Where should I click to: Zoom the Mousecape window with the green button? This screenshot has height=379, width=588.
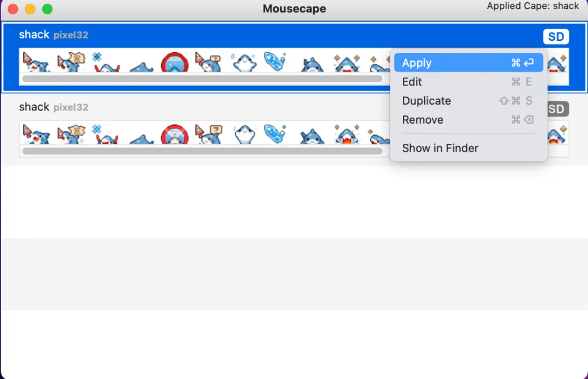click(x=47, y=9)
